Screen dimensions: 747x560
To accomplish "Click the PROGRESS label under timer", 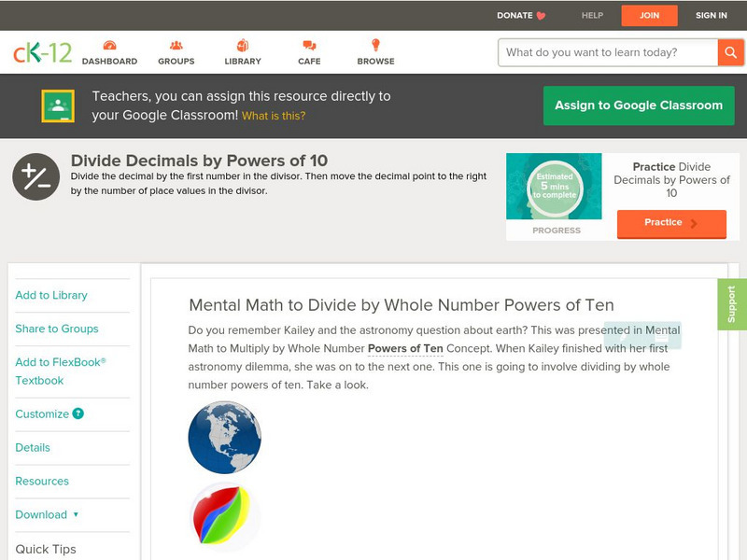I will coord(557,231).
